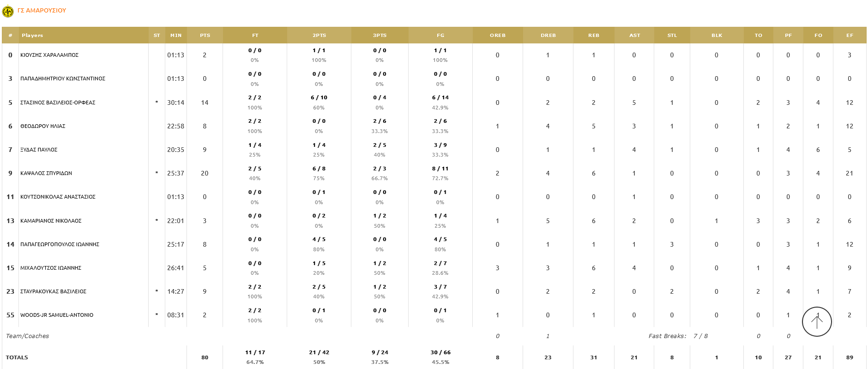868x369 pixels.
Task: Click the starter asterisk beside ΚΑΨΑΛΟΣ ΣΠΥΡΙΔΩΝ
Action: click(157, 173)
